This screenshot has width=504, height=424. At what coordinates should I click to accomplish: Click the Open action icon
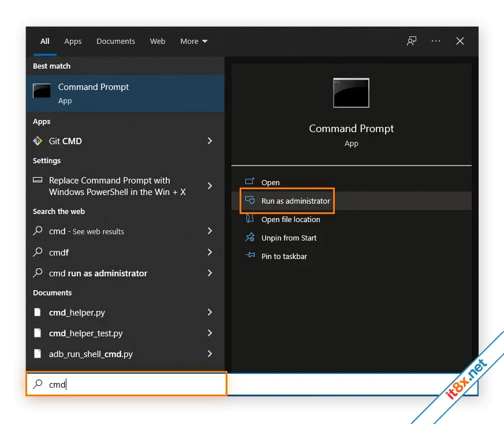point(250,182)
